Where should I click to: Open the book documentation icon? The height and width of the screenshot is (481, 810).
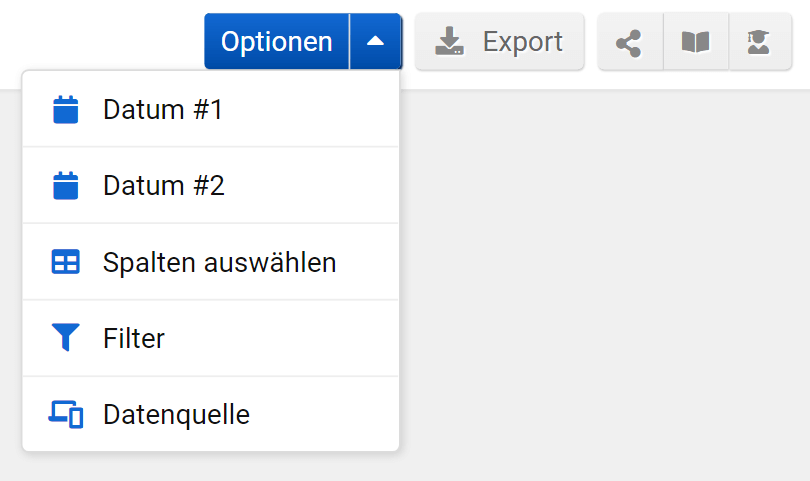coord(695,42)
